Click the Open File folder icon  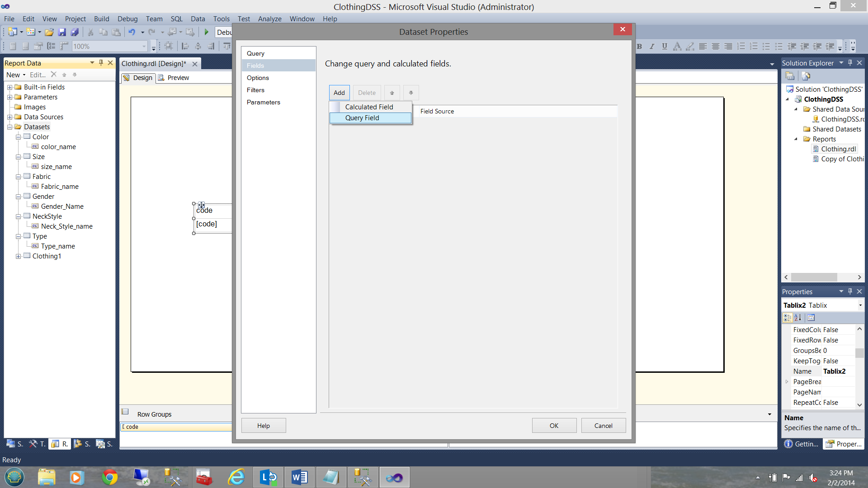49,32
